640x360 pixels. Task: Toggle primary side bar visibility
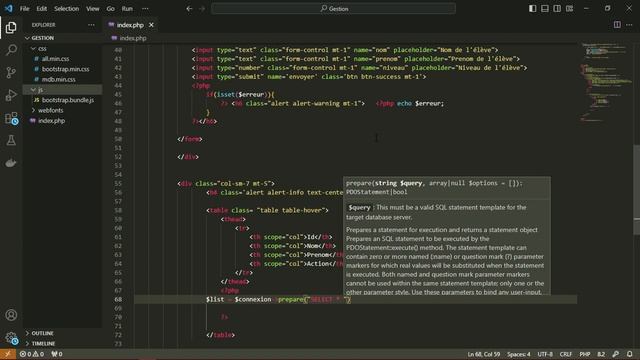(x=533, y=8)
